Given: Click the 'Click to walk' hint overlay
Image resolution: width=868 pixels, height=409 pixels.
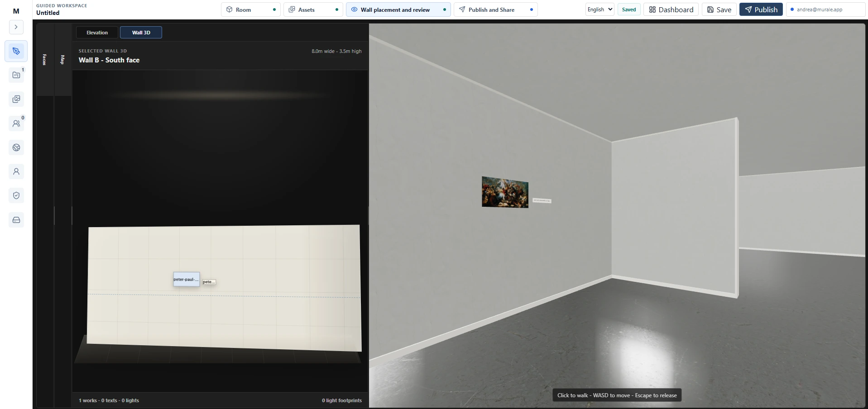Looking at the screenshot, I should tap(617, 395).
